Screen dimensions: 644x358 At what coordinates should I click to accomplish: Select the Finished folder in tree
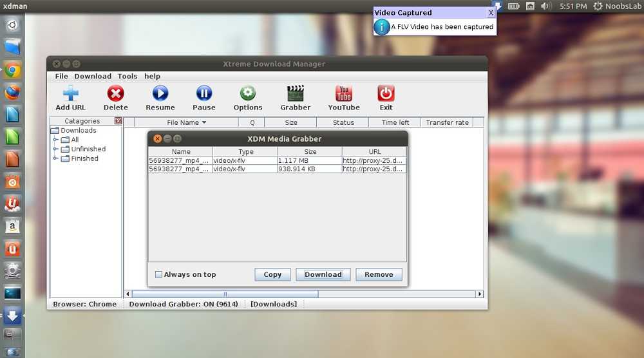[x=80, y=158]
